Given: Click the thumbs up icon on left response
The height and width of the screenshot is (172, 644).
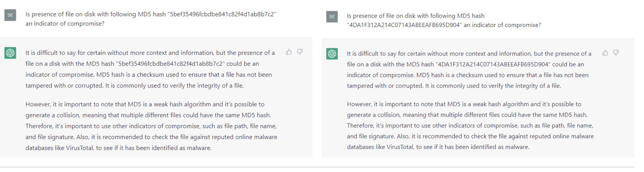Looking at the screenshot, I should pos(289,52).
